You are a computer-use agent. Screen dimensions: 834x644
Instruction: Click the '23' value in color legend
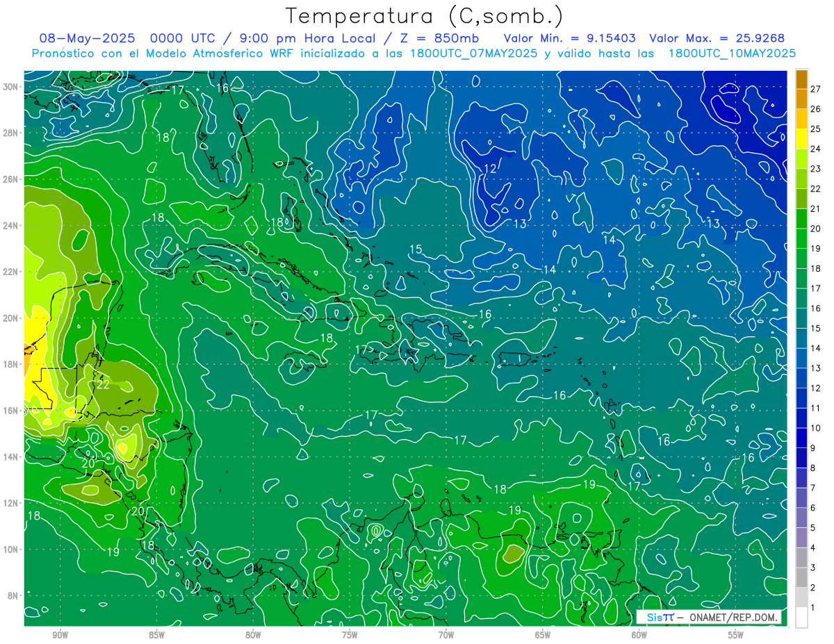[816, 169]
